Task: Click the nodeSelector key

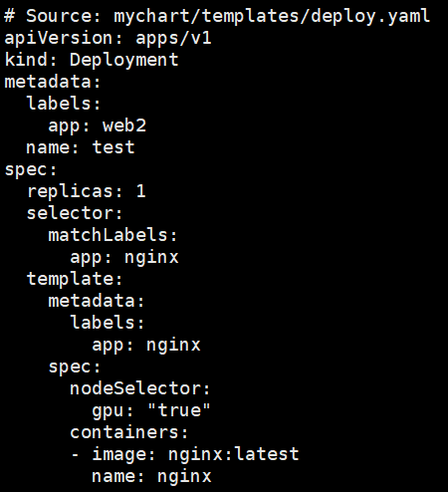Action: pos(140,388)
